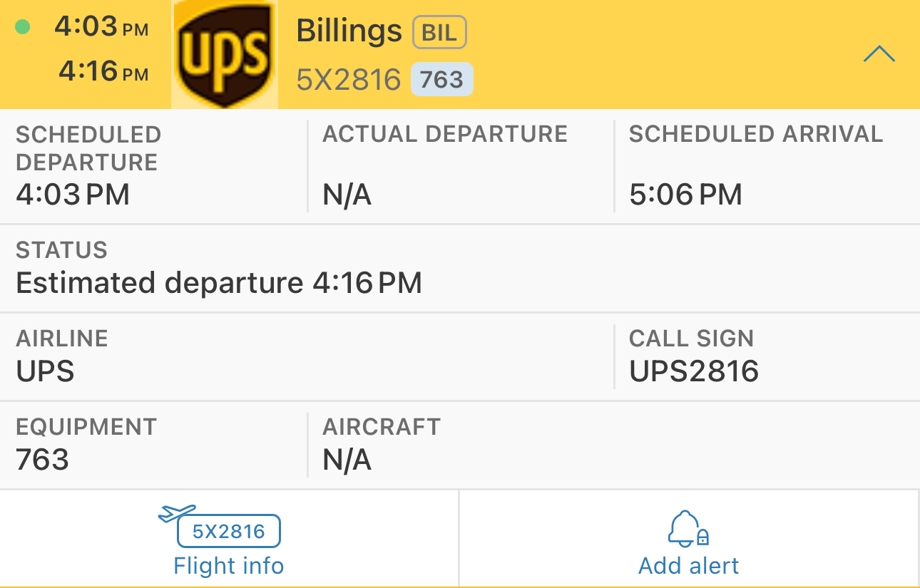Click the Scheduled Arrival 5:06 PM value
920x588 pixels.
[685, 195]
